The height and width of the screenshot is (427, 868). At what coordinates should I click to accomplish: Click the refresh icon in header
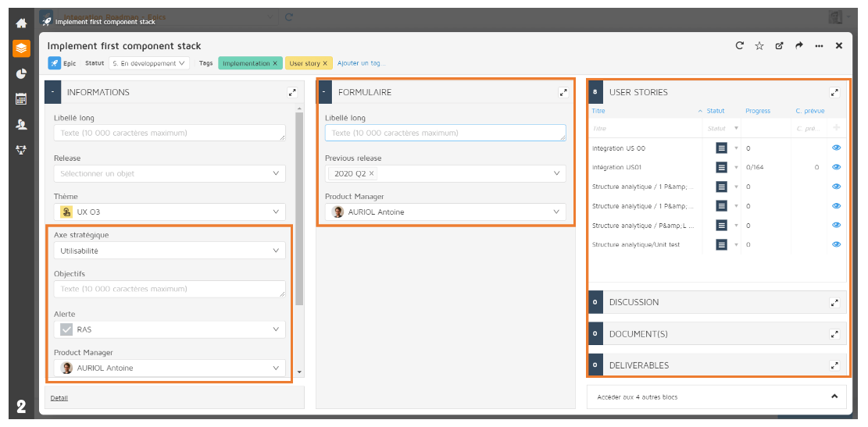click(739, 46)
